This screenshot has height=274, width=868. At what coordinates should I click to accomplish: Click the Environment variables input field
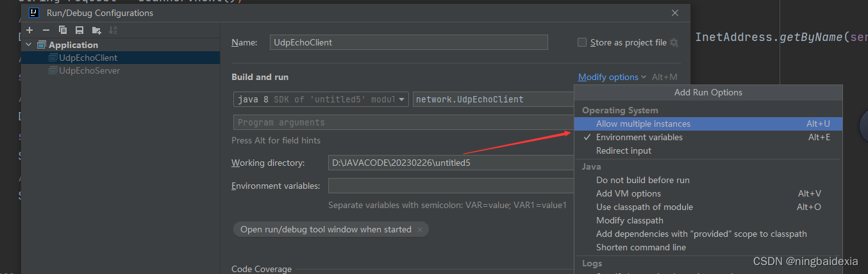tap(451, 186)
